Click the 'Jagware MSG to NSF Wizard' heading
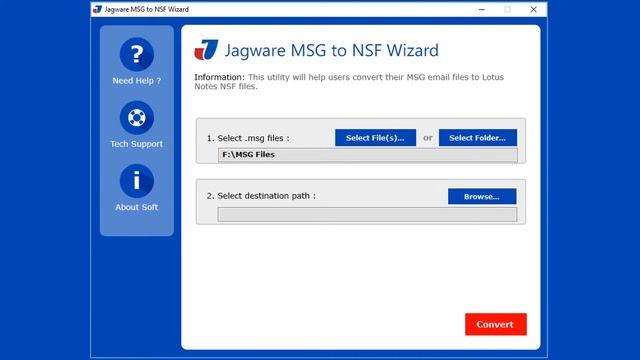Viewport: 640px width, 360px height. [x=331, y=50]
